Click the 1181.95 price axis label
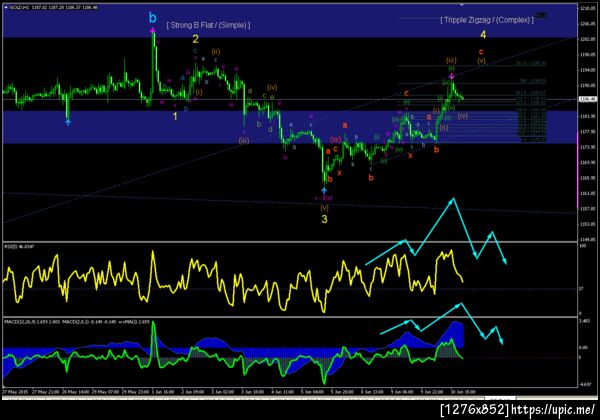 coord(588,116)
